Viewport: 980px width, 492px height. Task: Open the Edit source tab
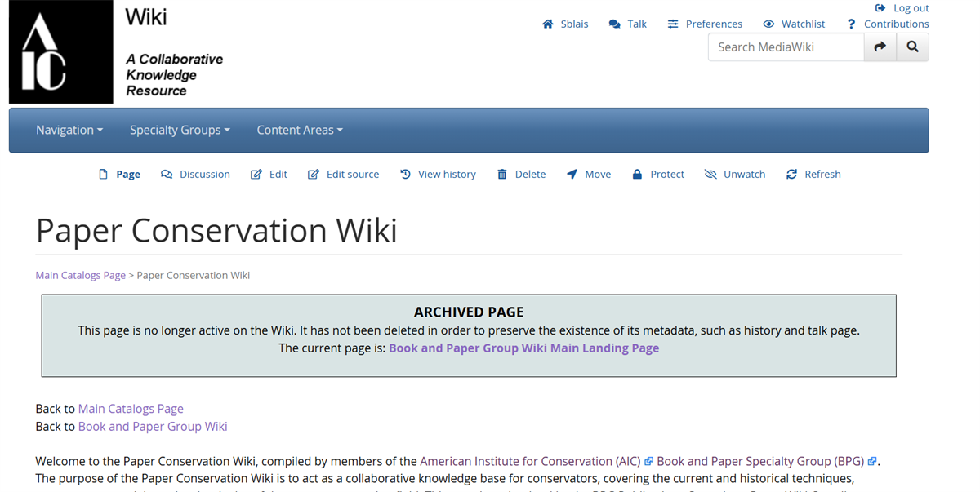[343, 174]
